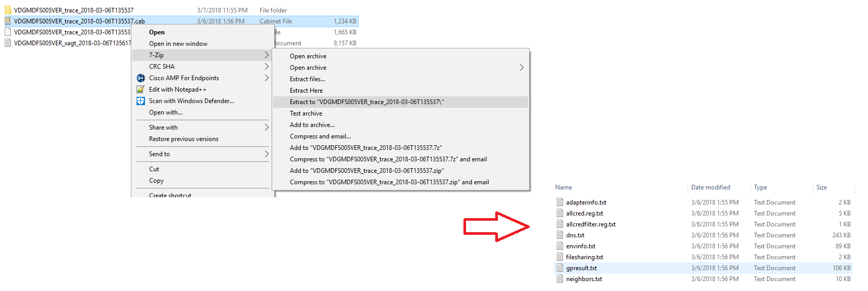
Task: Select the trace folder icon at top
Action: point(8,10)
